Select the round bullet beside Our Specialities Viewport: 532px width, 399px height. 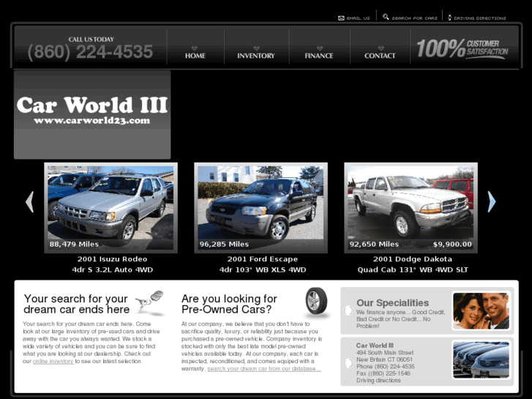[x=348, y=310]
